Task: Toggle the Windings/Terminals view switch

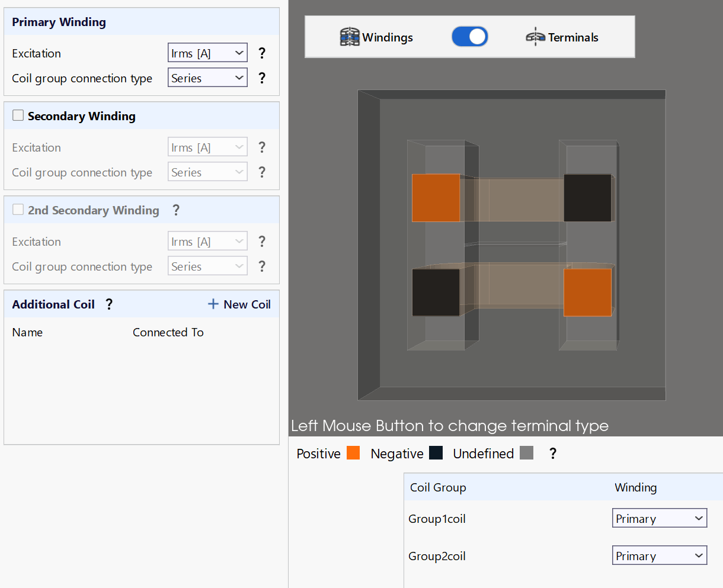Action: [x=470, y=37]
